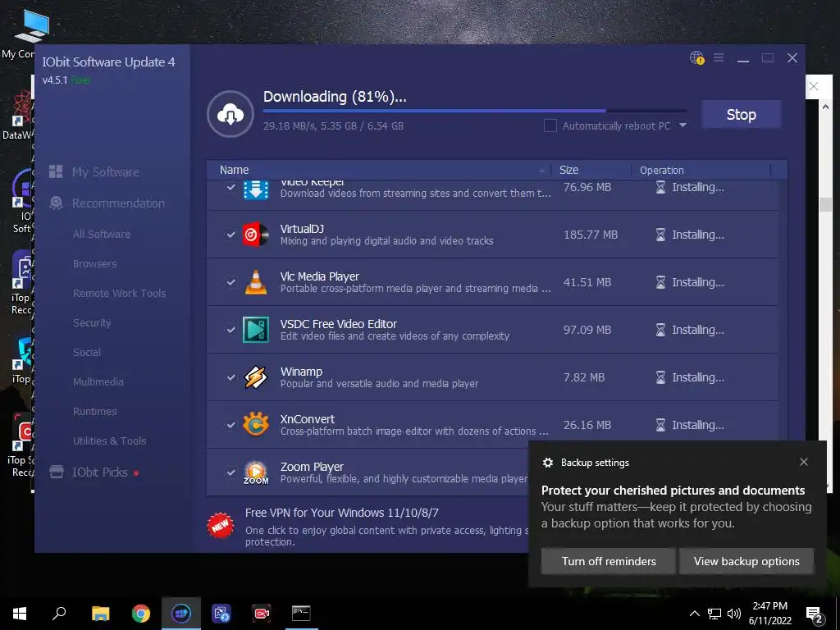The image size is (840, 630).
Task: Click the VSDC Free Video Editor icon
Action: (x=256, y=330)
